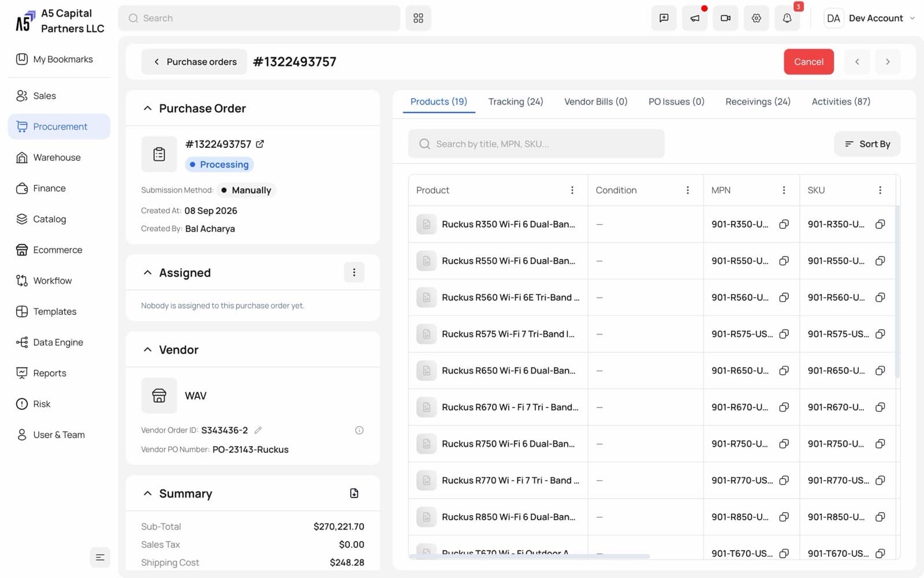This screenshot has height=578, width=924.
Task: Copy SKU for Ruckus R750 row
Action: point(880,444)
